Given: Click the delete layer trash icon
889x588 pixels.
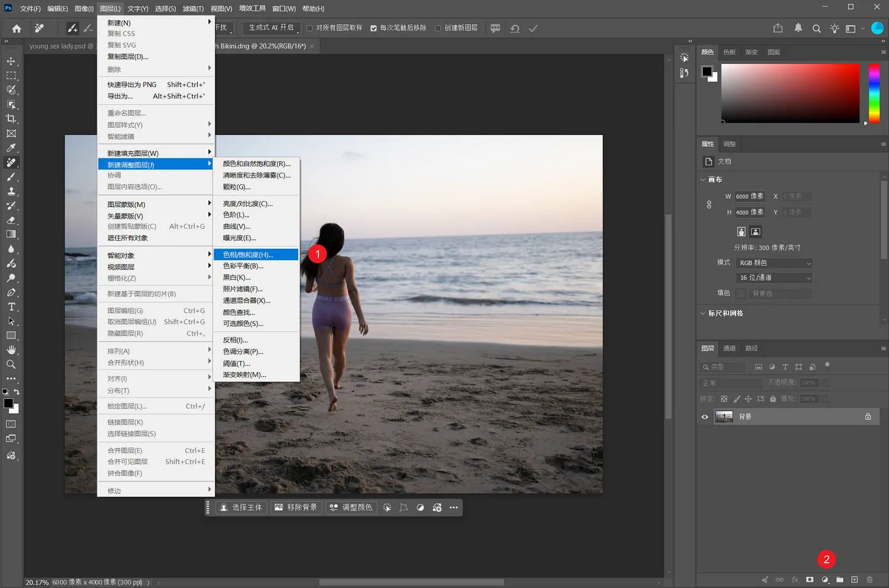Looking at the screenshot, I should [869, 580].
